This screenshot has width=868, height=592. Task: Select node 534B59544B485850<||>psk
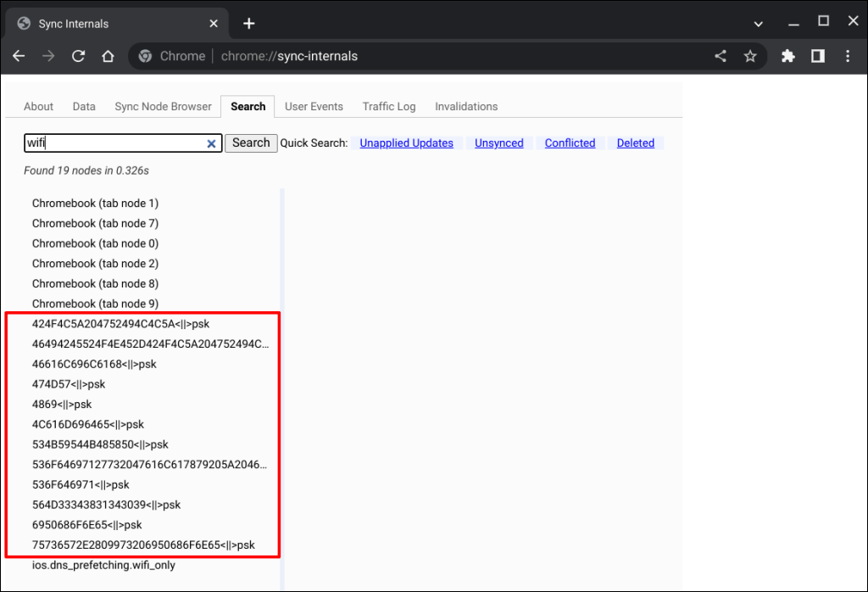[100, 444]
